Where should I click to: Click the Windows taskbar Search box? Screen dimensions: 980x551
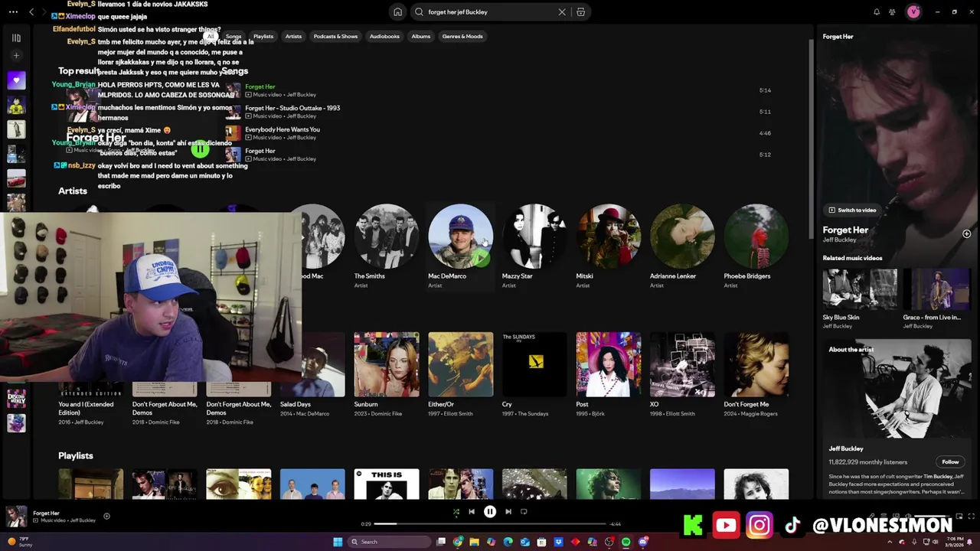click(x=389, y=542)
